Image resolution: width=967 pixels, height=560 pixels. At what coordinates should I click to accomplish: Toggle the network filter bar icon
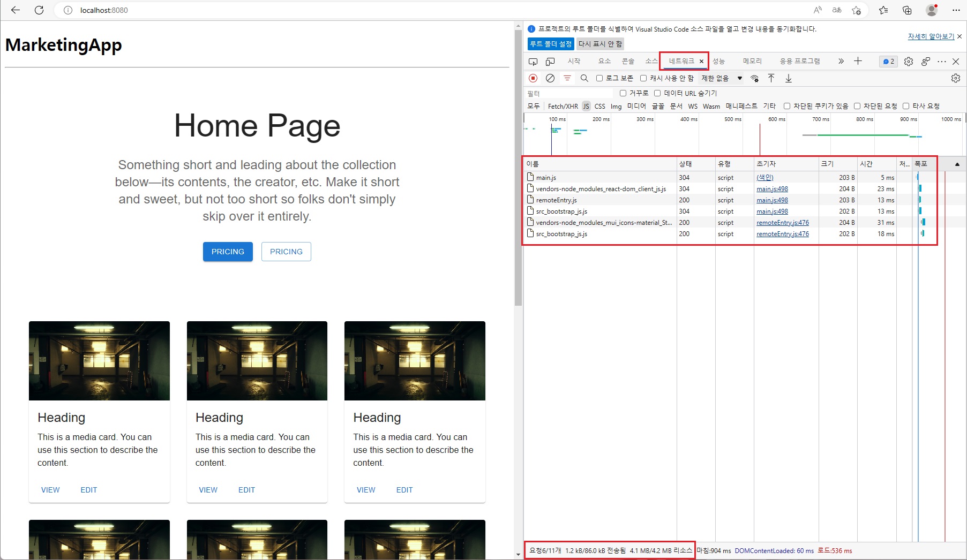(x=567, y=78)
